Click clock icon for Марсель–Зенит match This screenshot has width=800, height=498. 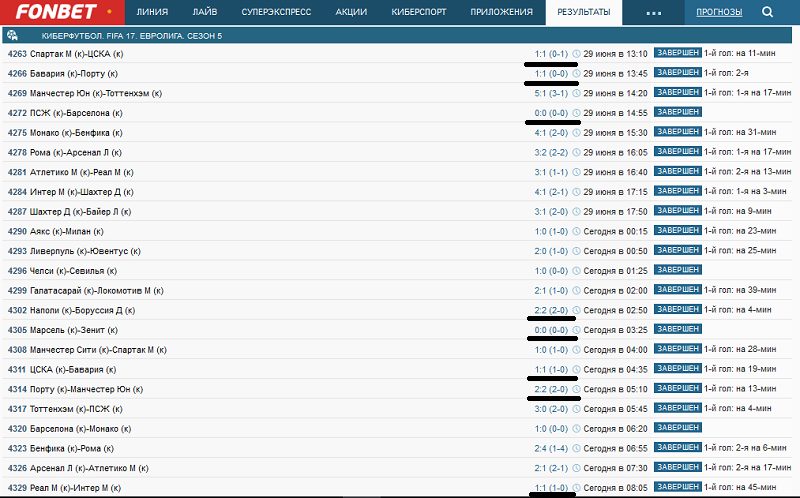[x=576, y=329]
